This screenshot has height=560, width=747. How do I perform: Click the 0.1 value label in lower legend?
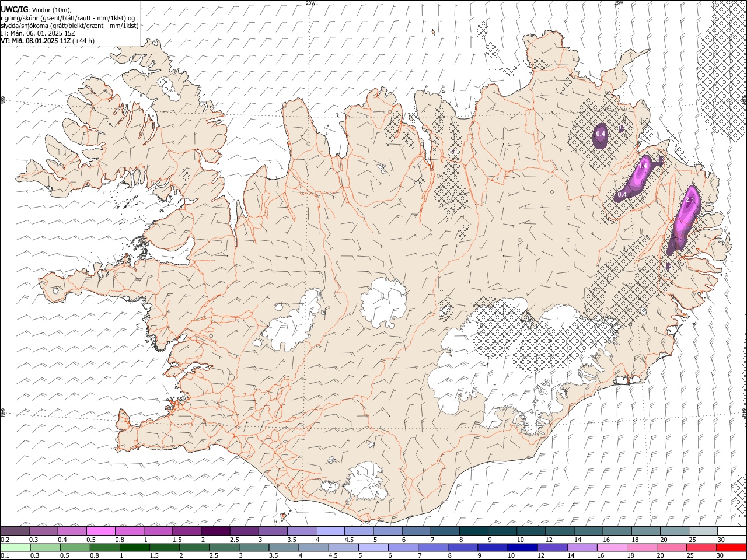coord(4,555)
